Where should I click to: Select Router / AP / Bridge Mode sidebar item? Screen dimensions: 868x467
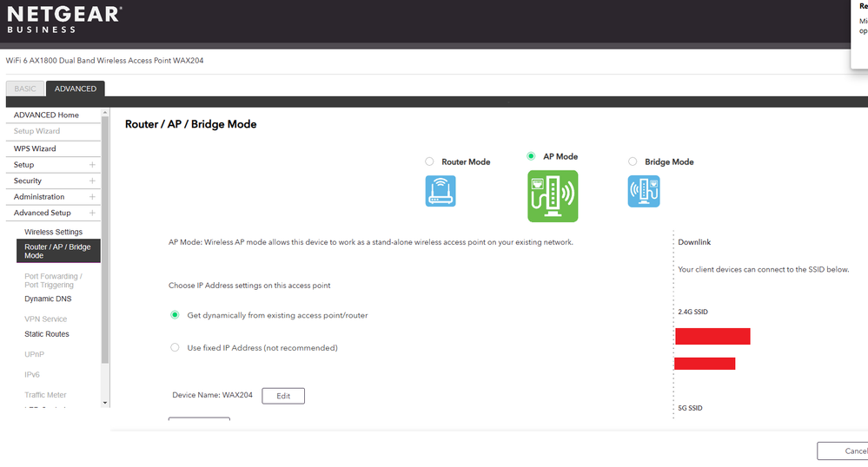(59, 251)
